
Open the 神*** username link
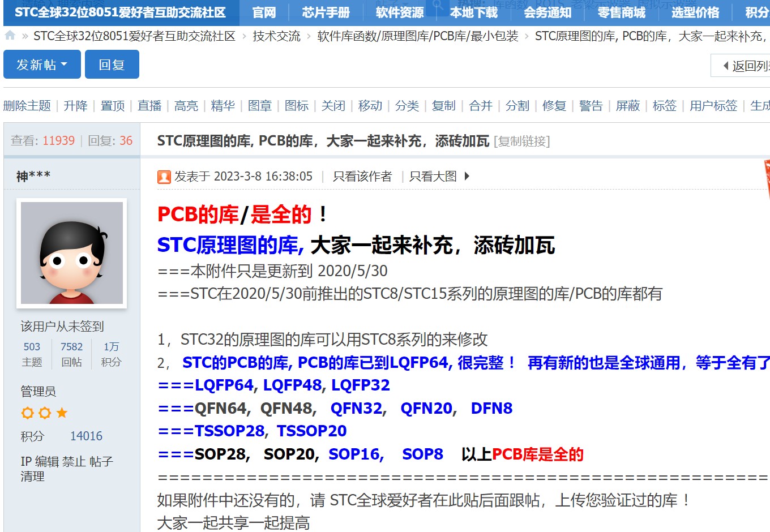[x=33, y=177]
